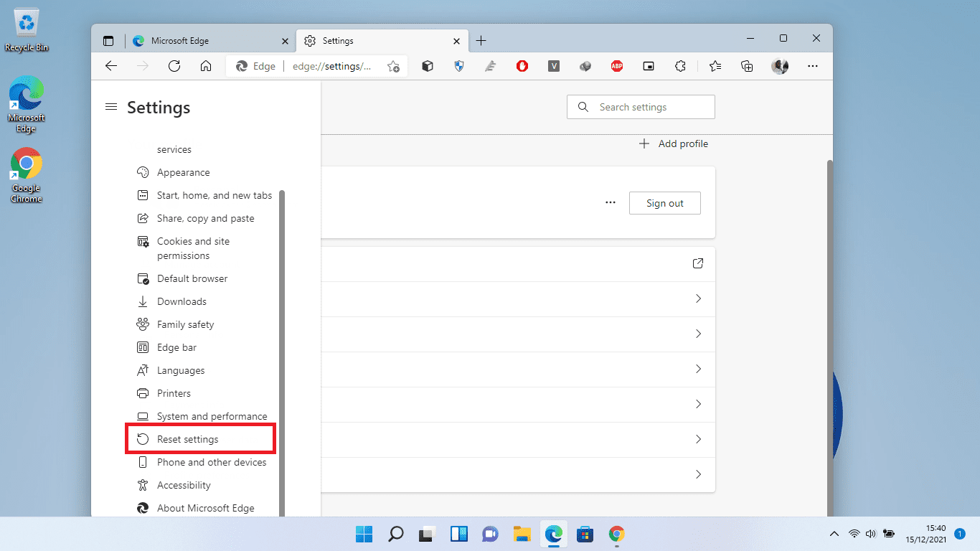Show hidden system tray icons
The height and width of the screenshot is (551, 980).
click(834, 534)
